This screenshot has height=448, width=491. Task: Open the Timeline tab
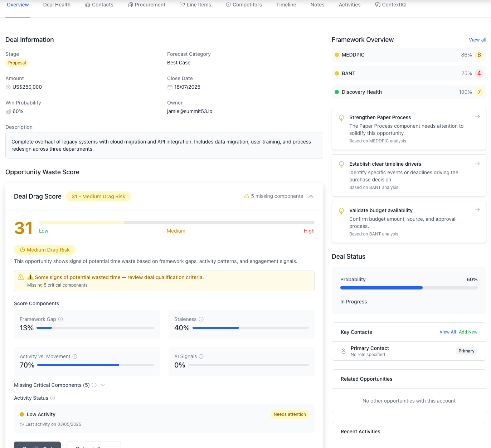coord(286,5)
